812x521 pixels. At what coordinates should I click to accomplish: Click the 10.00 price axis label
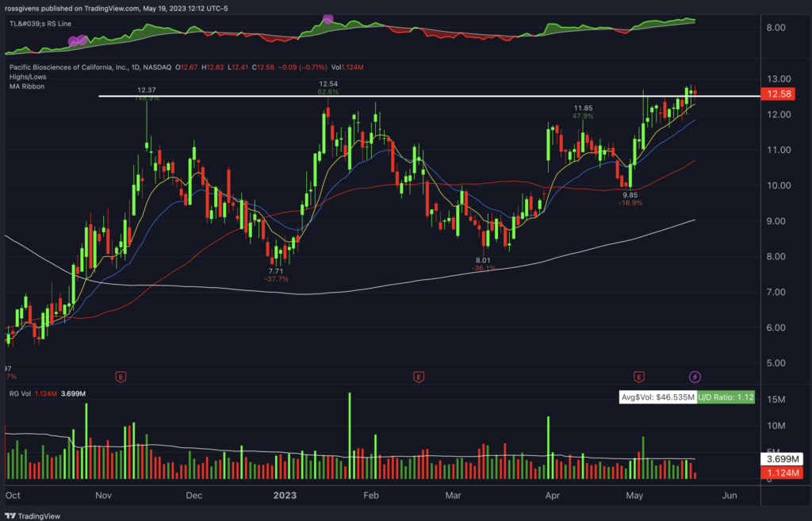click(x=779, y=186)
